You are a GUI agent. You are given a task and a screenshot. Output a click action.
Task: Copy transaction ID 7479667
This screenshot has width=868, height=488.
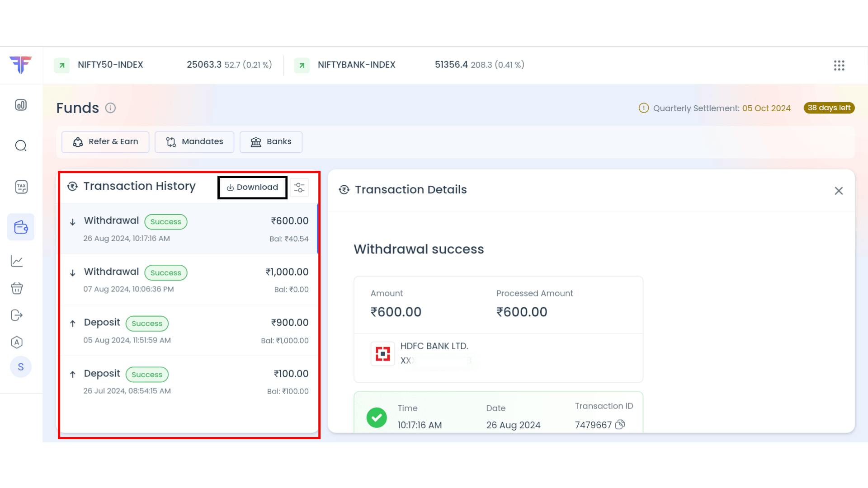(620, 424)
